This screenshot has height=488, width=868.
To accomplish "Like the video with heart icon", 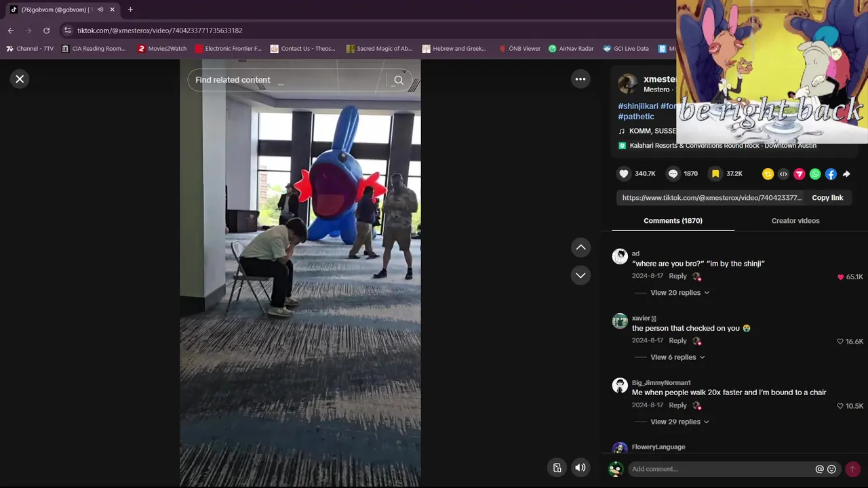I will (x=624, y=174).
